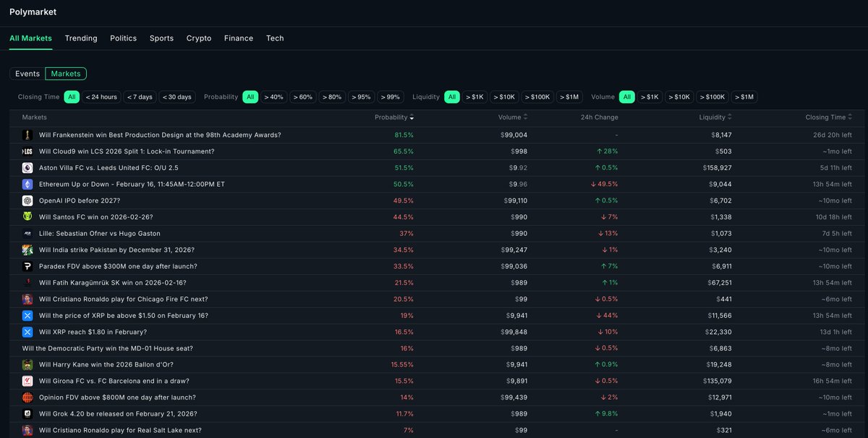Viewport: 868px width, 438px height.
Task: Open the All Markets tab
Action: (x=31, y=38)
